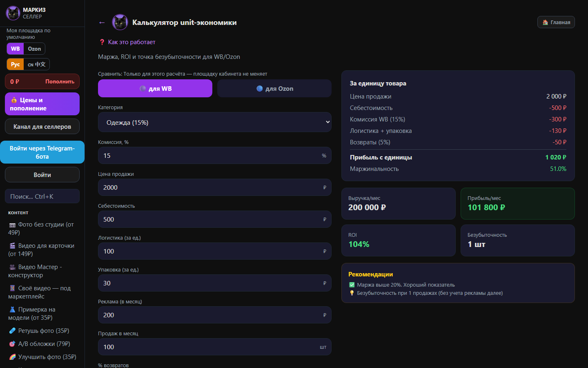
Task: Click the МАРКИЗ cat logo in sidebar
Action: pyautogui.click(x=13, y=13)
